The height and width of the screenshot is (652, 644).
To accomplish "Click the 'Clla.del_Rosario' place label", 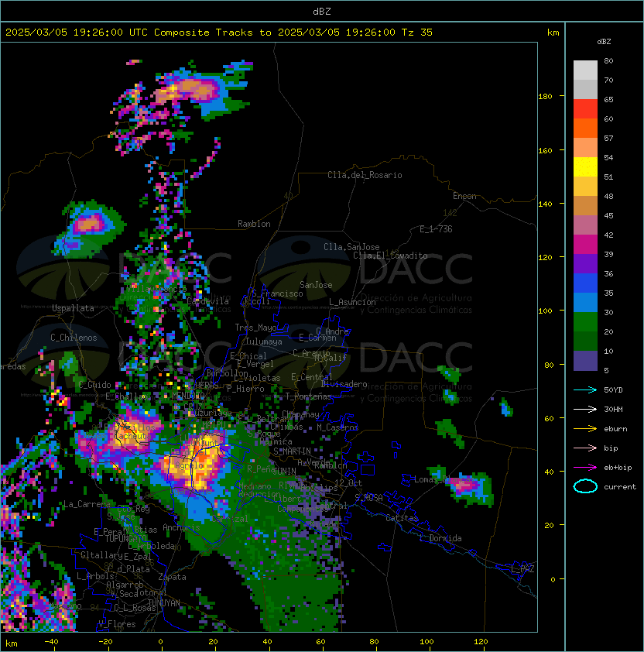I will [x=365, y=175].
